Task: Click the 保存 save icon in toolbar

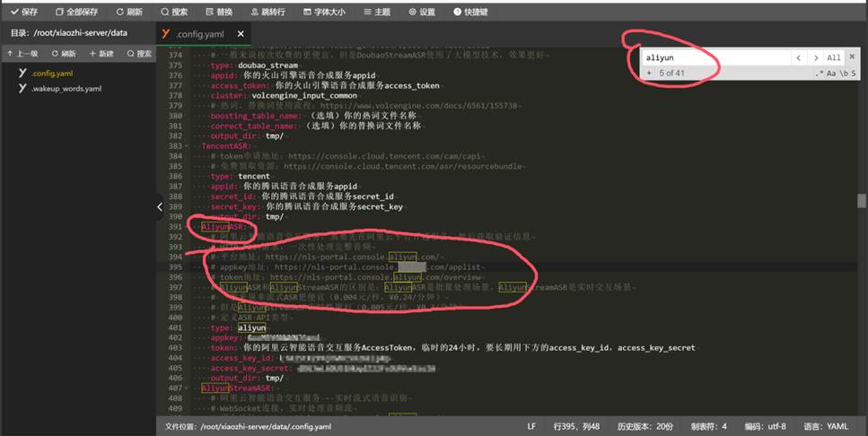Action: click(x=24, y=12)
